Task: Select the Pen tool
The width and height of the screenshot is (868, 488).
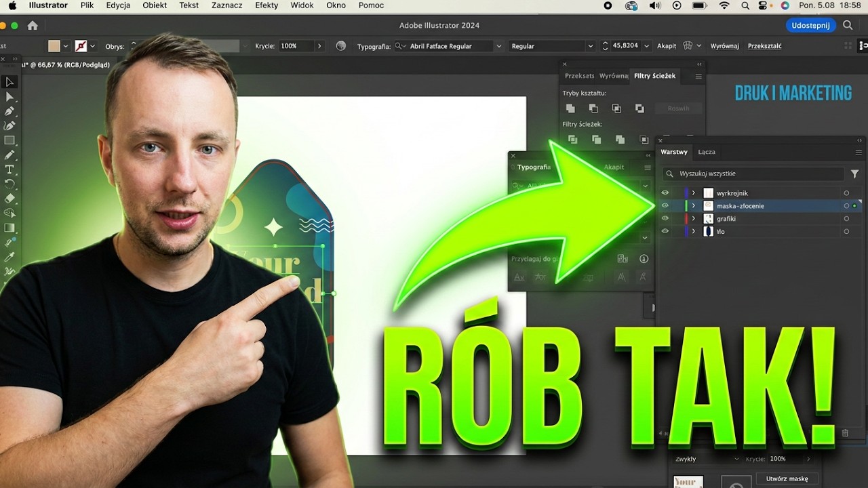Action: [9, 111]
